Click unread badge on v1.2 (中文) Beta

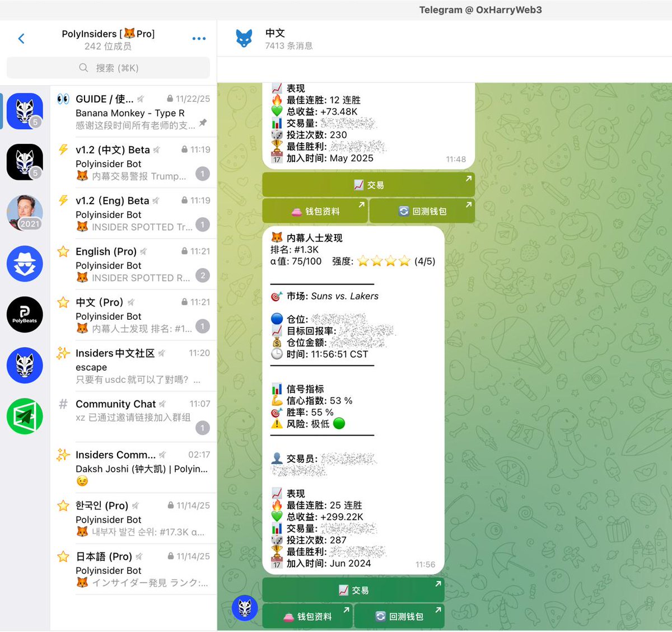pos(203,174)
